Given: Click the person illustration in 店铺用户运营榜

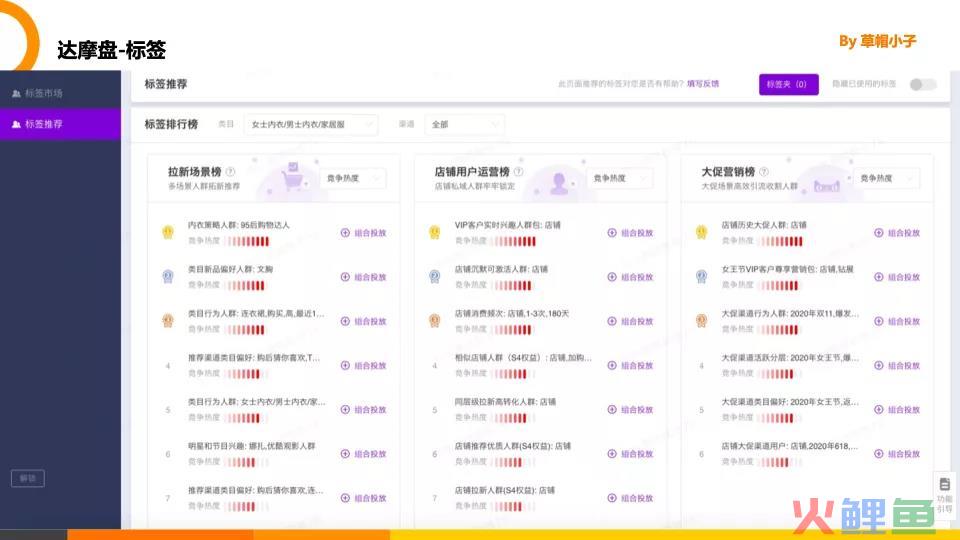Looking at the screenshot, I should pos(558,182).
